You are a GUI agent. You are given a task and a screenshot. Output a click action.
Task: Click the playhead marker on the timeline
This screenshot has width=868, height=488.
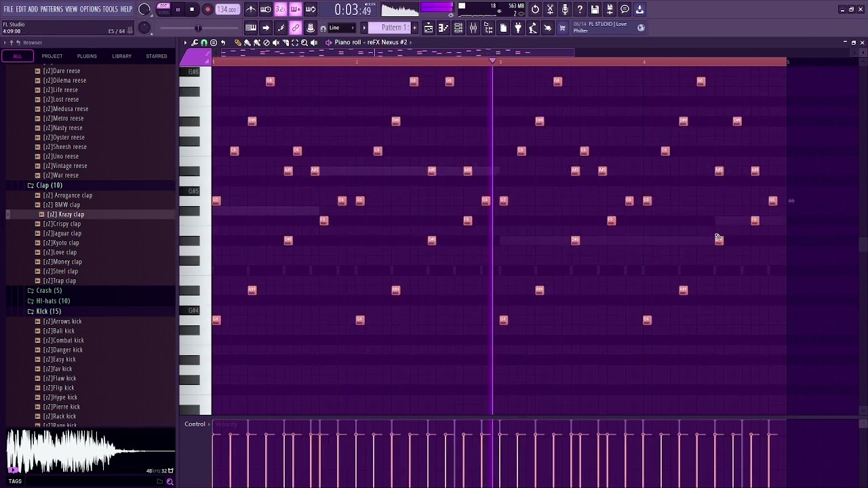tap(492, 61)
